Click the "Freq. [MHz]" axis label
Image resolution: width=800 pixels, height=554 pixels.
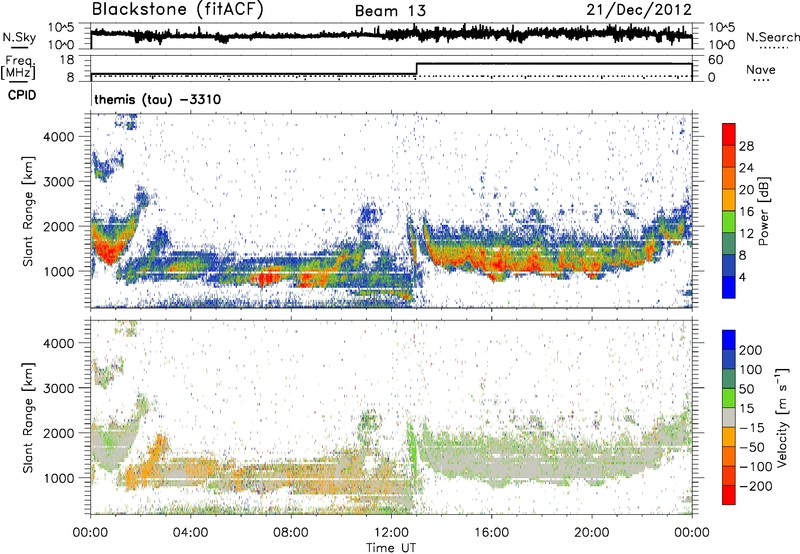[18, 67]
